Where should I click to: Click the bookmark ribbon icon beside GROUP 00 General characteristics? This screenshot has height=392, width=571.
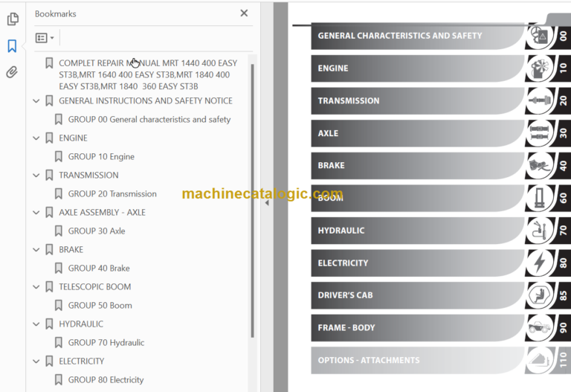coord(58,120)
